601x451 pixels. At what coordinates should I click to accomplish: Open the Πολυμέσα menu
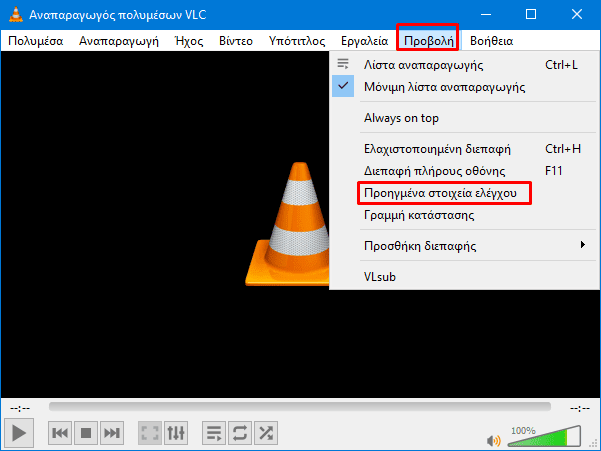[36, 41]
